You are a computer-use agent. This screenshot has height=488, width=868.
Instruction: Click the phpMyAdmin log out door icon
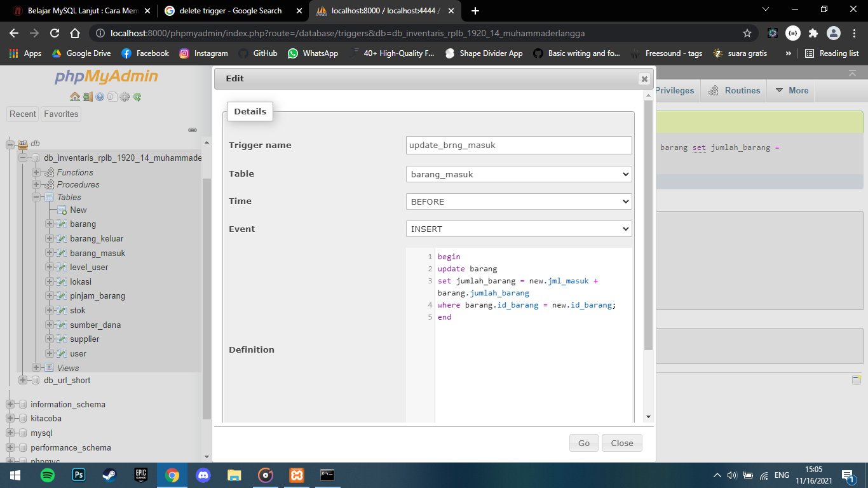[88, 97]
